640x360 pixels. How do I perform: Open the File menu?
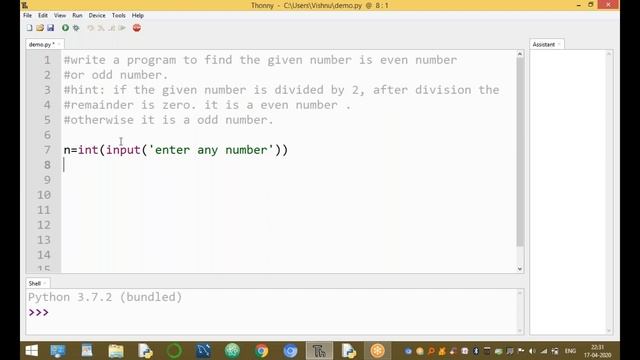27,15
